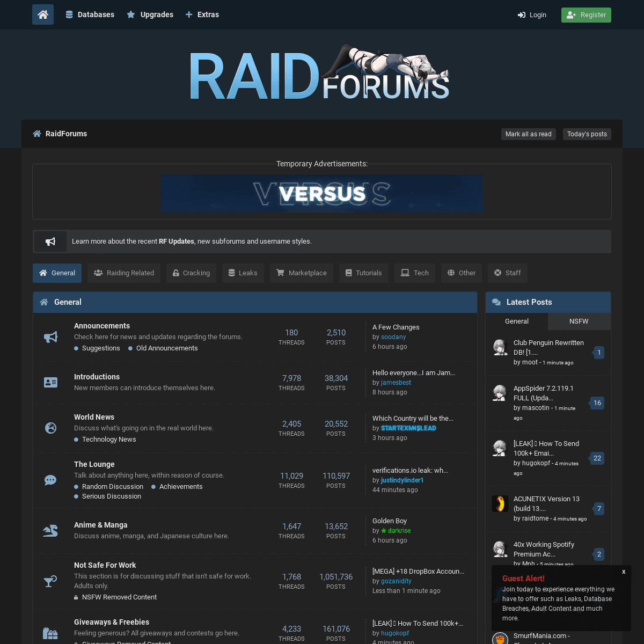The image size is (644, 644).
Task: Open 'A Few Changes' last post
Action: coord(396,327)
